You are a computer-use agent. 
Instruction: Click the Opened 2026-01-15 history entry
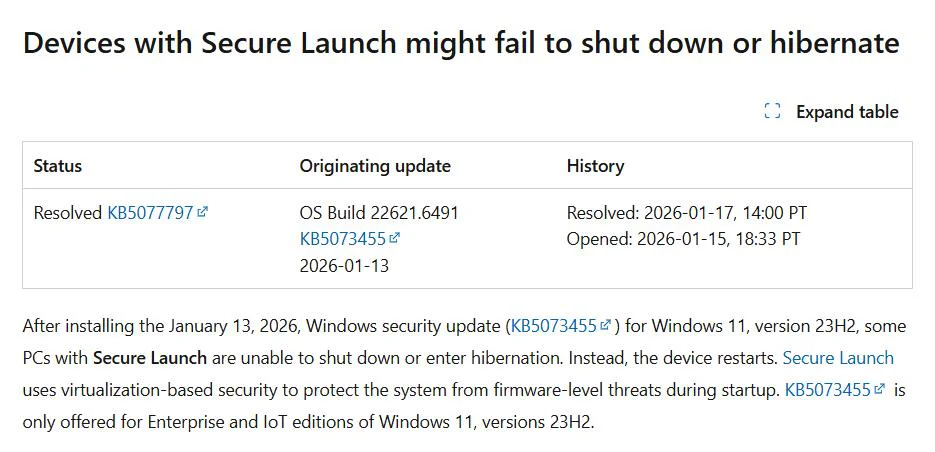683,239
